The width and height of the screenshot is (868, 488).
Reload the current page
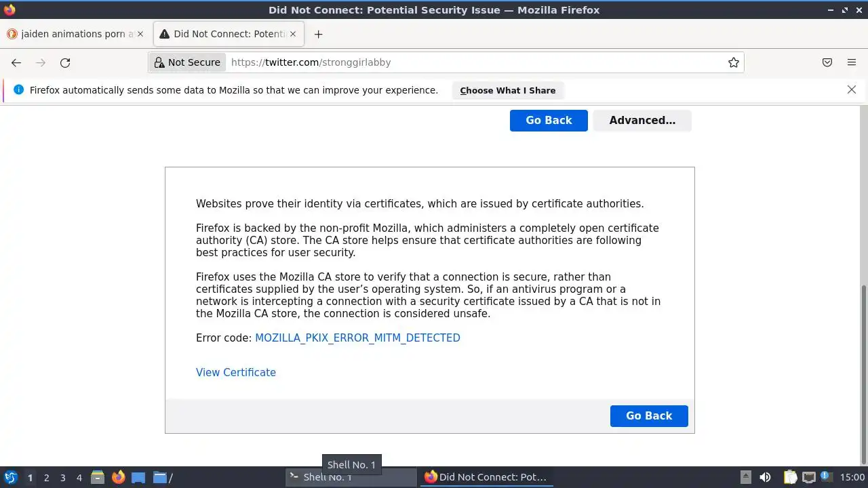[65, 62]
